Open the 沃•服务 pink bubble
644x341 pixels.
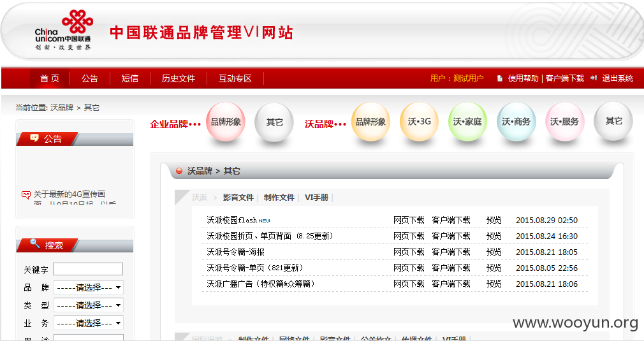tap(565, 122)
